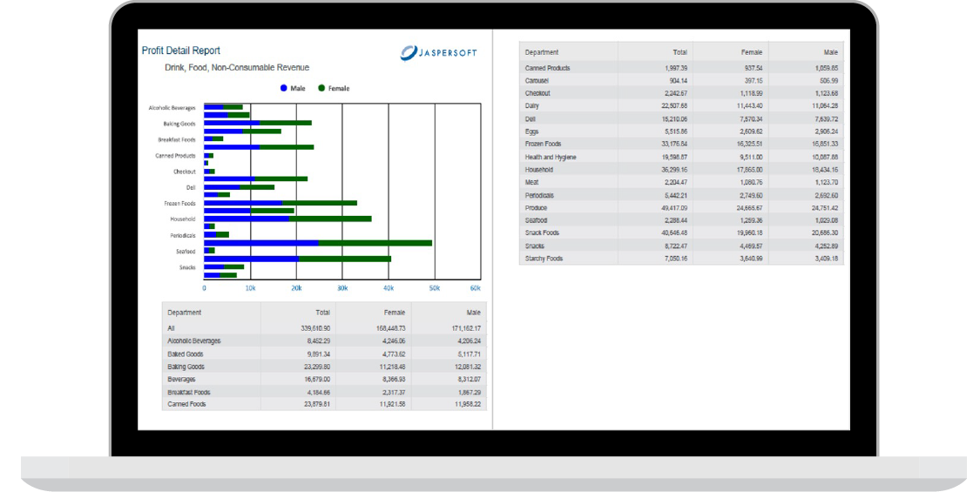
Task: Click the Snacks chart axis label
Action: 187,267
